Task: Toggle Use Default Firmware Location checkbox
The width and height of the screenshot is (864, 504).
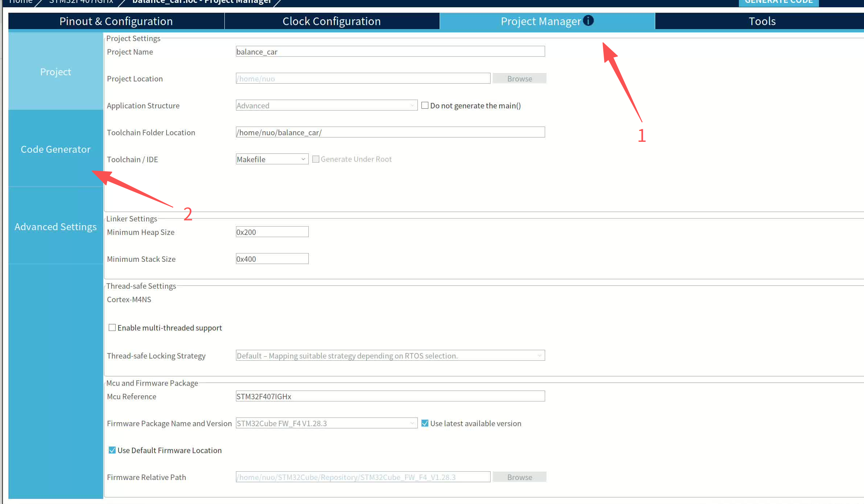Action: 112,450
